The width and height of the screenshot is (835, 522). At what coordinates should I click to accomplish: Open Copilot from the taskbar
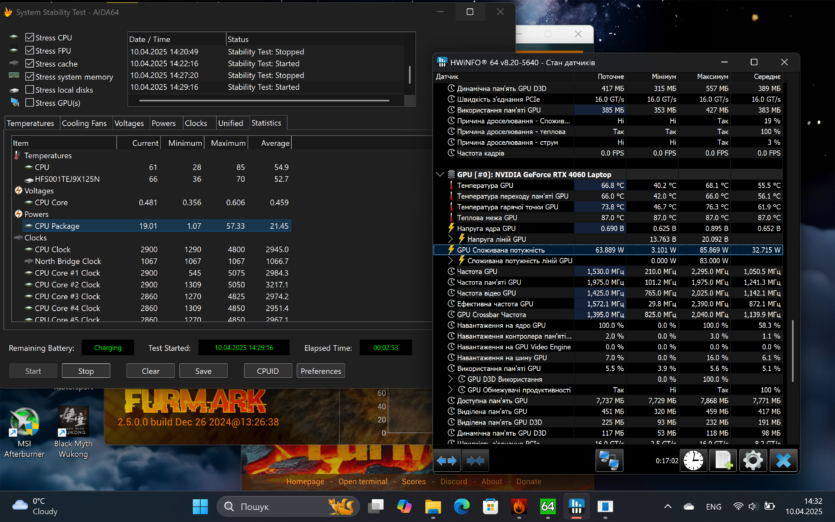(x=405, y=507)
